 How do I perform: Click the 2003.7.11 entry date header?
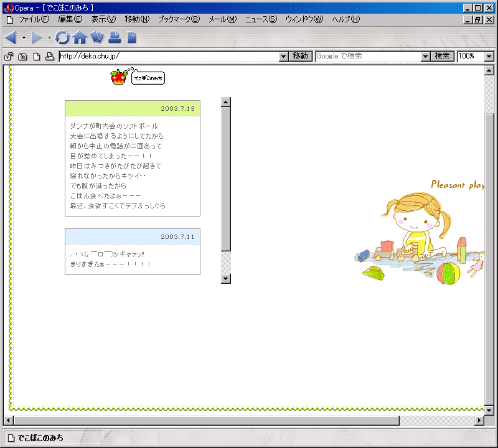pos(133,236)
